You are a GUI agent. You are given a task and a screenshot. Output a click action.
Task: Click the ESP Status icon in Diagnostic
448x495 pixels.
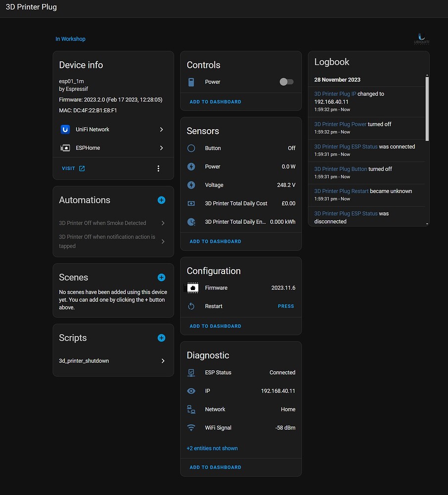click(x=191, y=372)
